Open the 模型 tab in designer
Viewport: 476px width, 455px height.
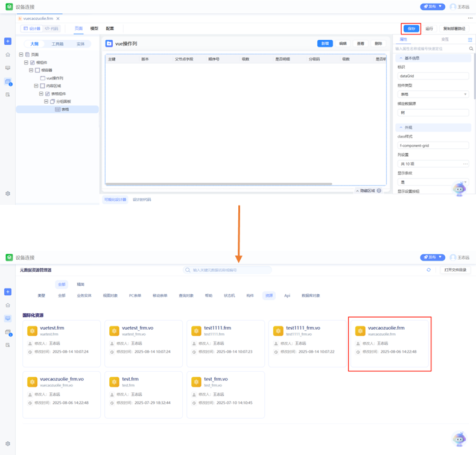pos(94,28)
